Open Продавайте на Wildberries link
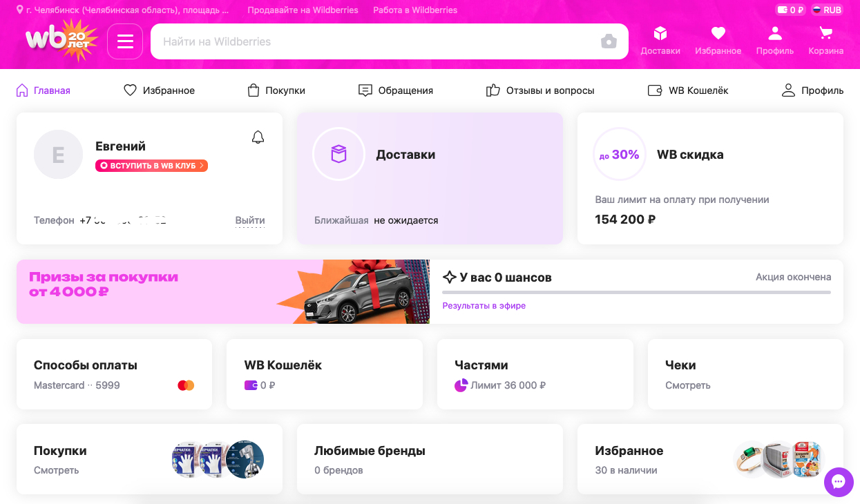Screen dimensions: 860x504 click(303, 10)
